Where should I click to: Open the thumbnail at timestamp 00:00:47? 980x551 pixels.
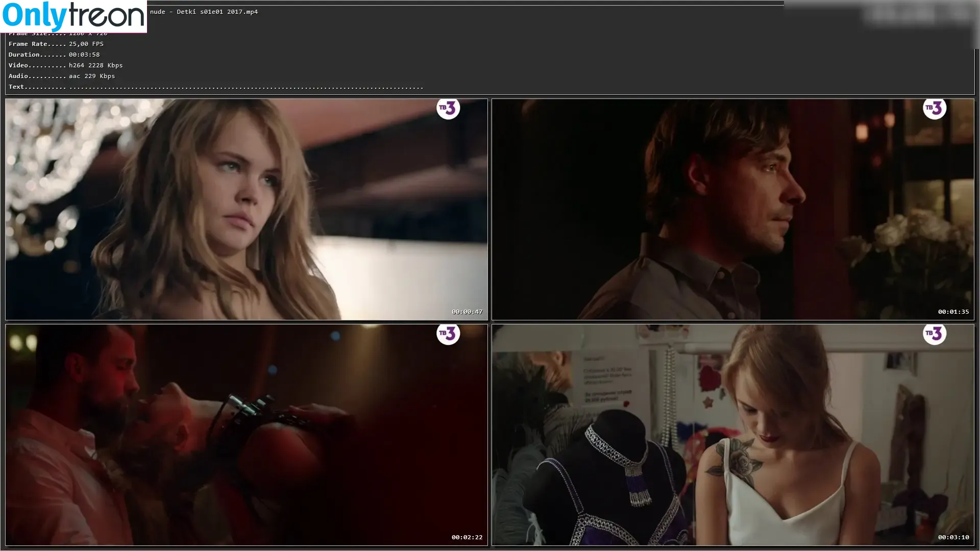tap(247, 209)
